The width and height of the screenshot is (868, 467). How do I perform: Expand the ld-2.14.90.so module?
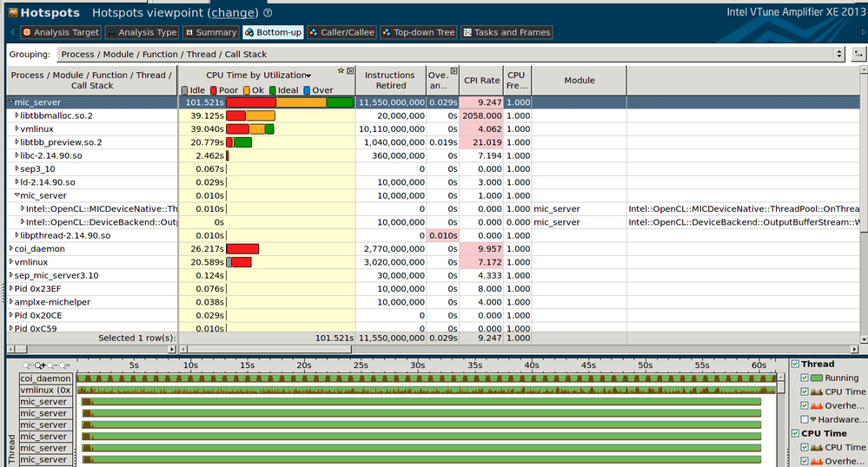[17, 182]
